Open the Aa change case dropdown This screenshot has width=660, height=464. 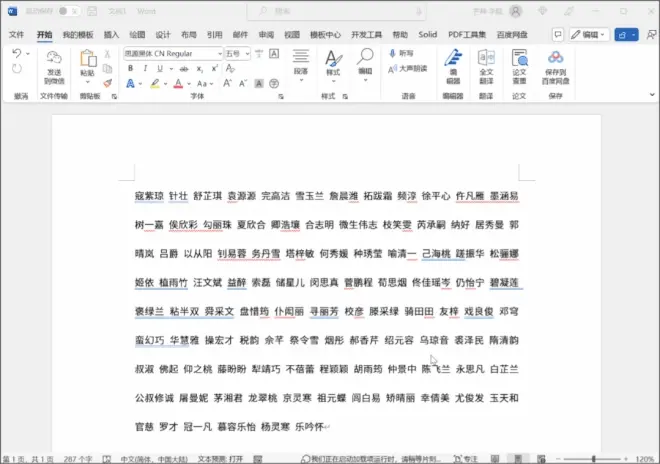coord(205,84)
